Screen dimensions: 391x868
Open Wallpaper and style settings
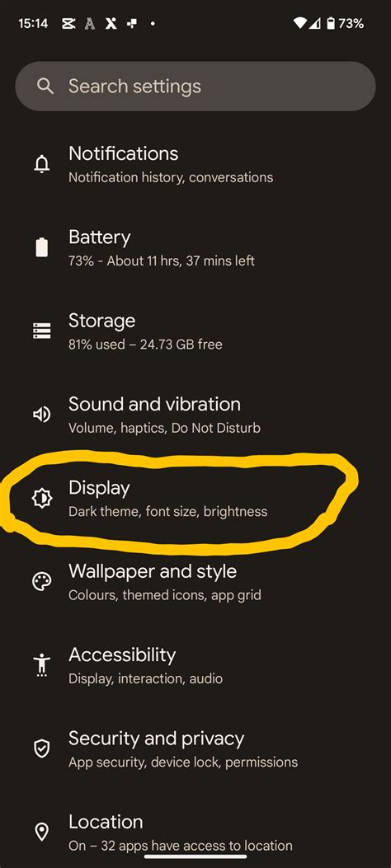[x=195, y=582]
